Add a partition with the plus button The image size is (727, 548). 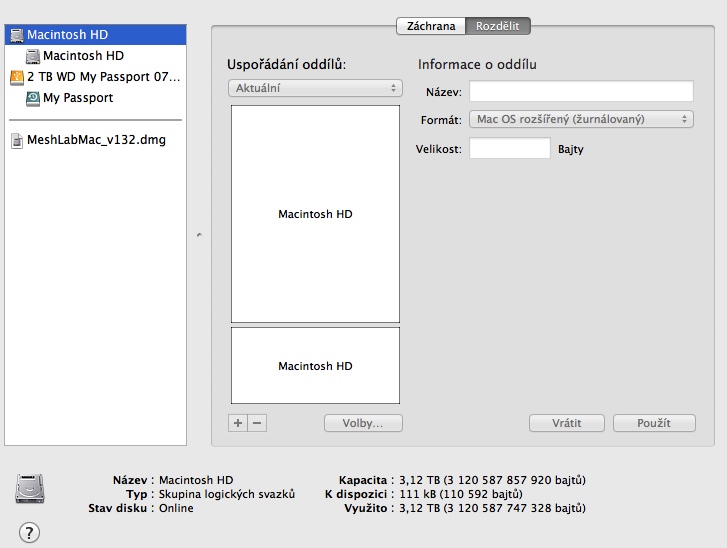(x=238, y=423)
